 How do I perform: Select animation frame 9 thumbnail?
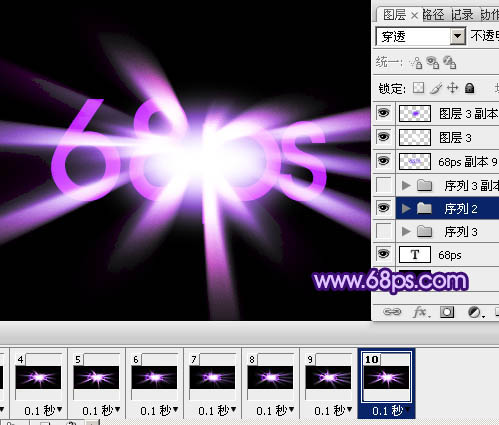pos(328,377)
